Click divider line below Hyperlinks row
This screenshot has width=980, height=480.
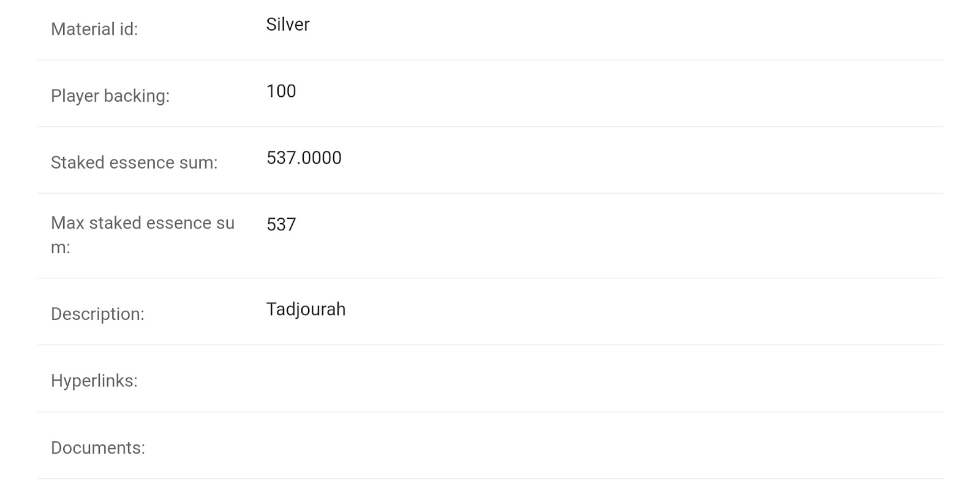pyautogui.click(x=490, y=412)
